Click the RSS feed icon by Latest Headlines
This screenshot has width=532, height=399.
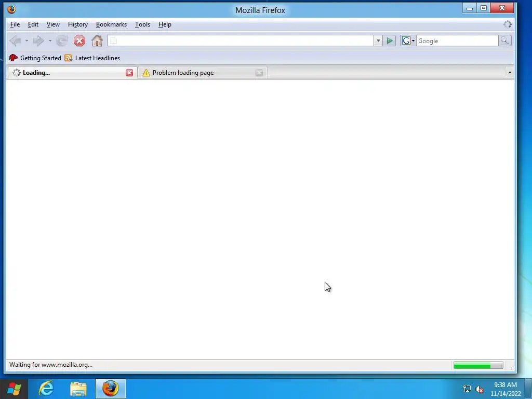[x=69, y=58]
